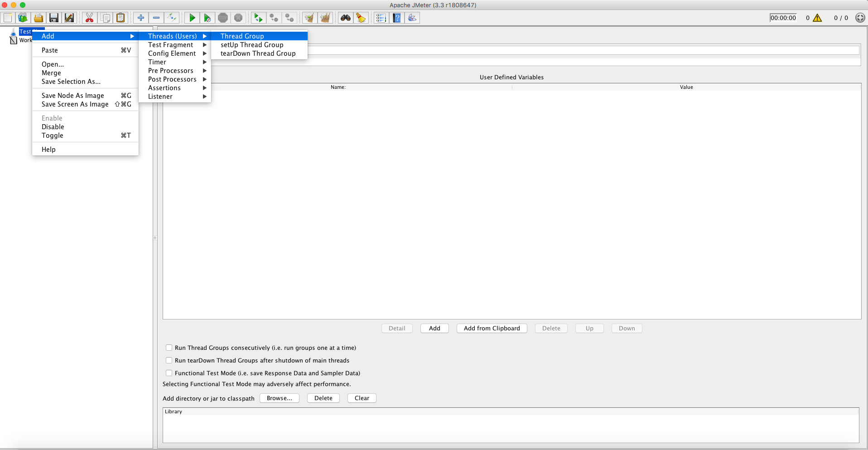The width and height of the screenshot is (868, 450).
Task: Click the Clear All double-broom icon
Action: (325, 18)
